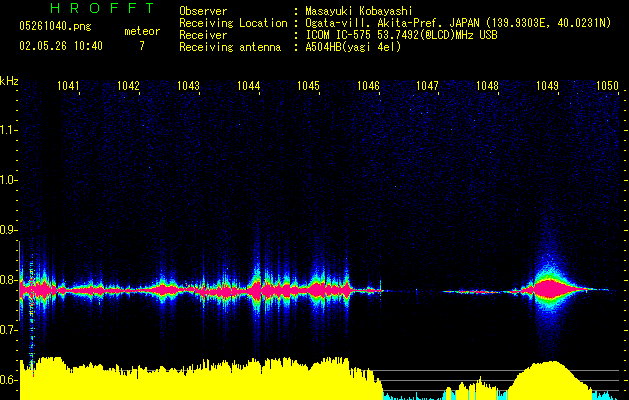Image resolution: width=629 pixels, height=400 pixels.
Task: Click the Receiving Location label
Action: pos(233,23)
